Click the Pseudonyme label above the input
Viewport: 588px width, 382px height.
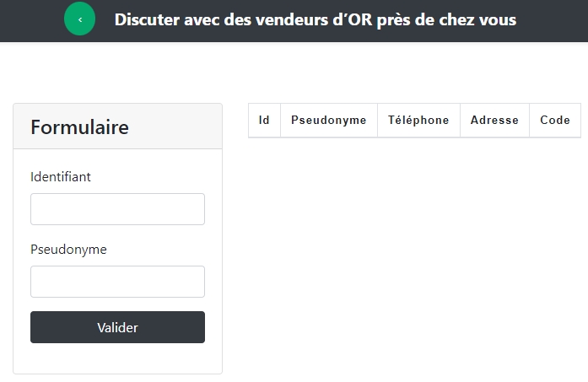[68, 250]
